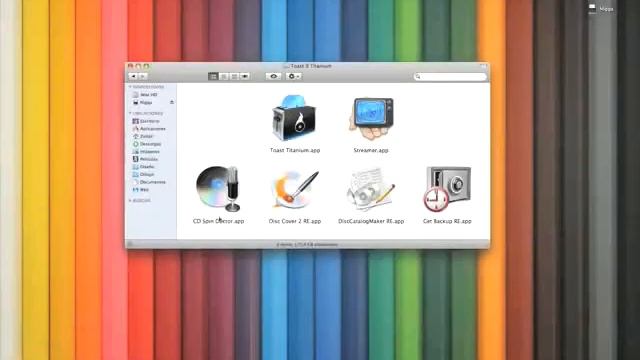Switch to column view in Finder toolbar
The width and height of the screenshot is (640, 360).
[x=234, y=76]
